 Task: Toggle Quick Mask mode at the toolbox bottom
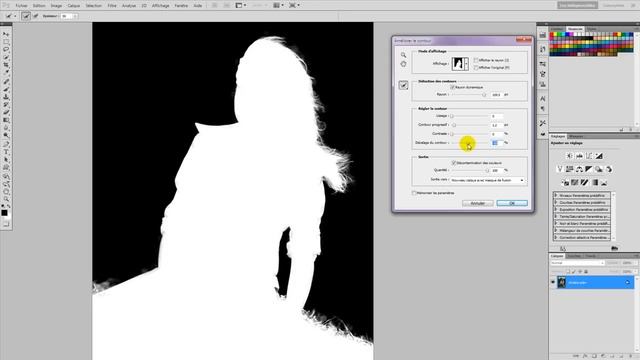[6, 224]
